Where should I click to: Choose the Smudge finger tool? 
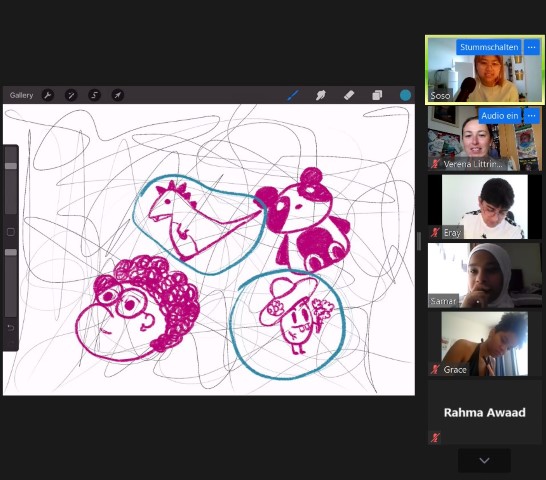tap(321, 95)
